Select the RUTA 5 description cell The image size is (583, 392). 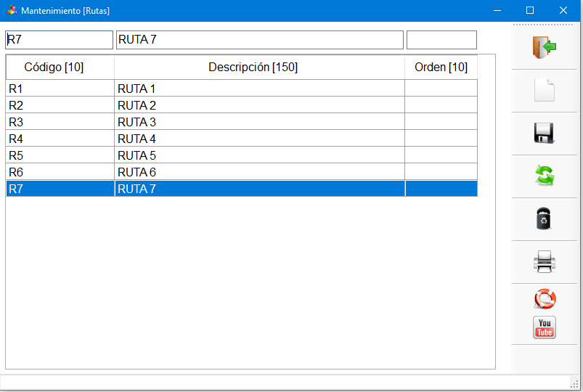tap(259, 155)
